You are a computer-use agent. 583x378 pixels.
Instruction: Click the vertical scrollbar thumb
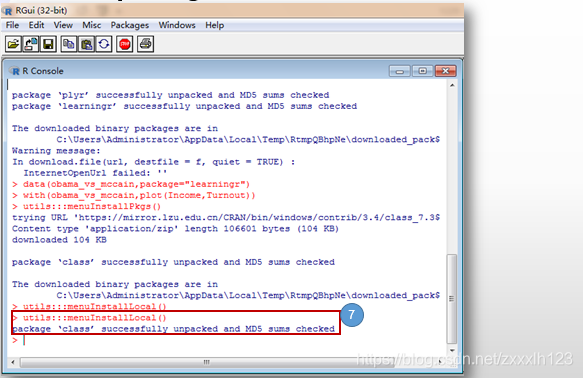point(452,299)
